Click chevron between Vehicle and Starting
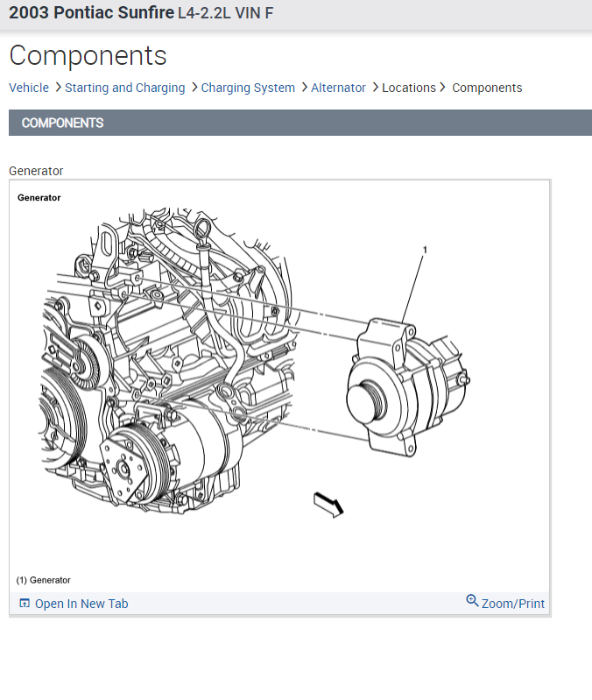This screenshot has height=700, width=592. (58, 88)
